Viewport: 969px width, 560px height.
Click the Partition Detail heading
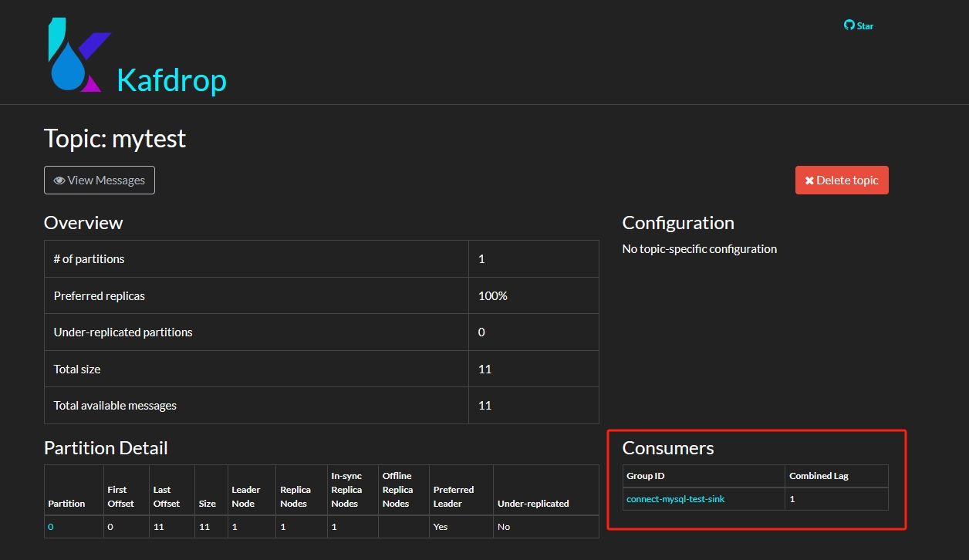click(106, 448)
